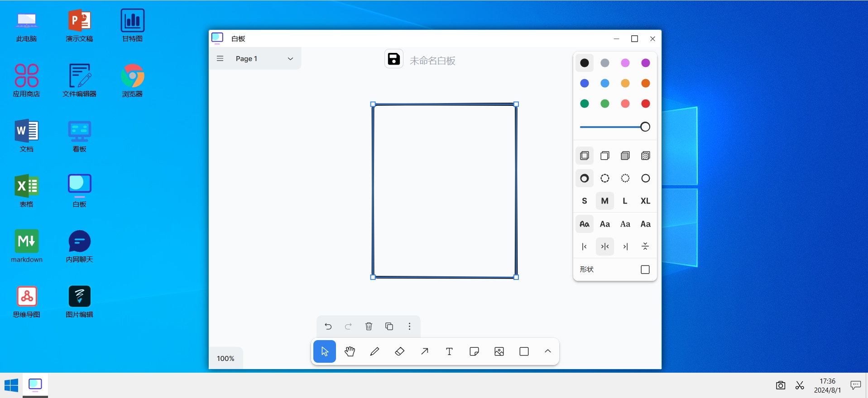Screen dimensions: 868x398
Task: Select the sticky note tool
Action: click(x=474, y=351)
